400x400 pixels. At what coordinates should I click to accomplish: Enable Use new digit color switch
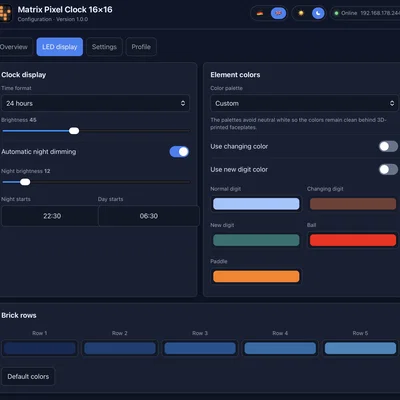pyautogui.click(x=388, y=169)
